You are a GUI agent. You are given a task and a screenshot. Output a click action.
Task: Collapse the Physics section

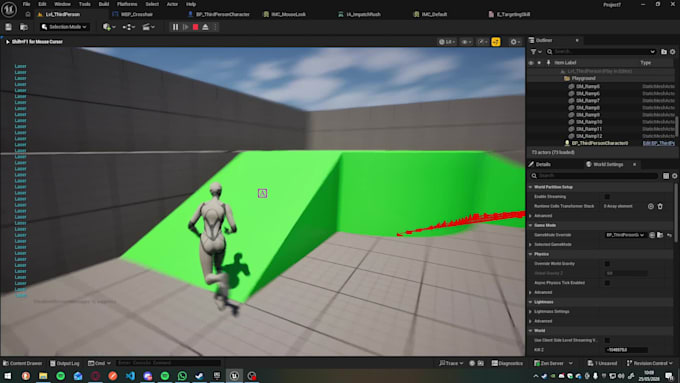coord(530,254)
